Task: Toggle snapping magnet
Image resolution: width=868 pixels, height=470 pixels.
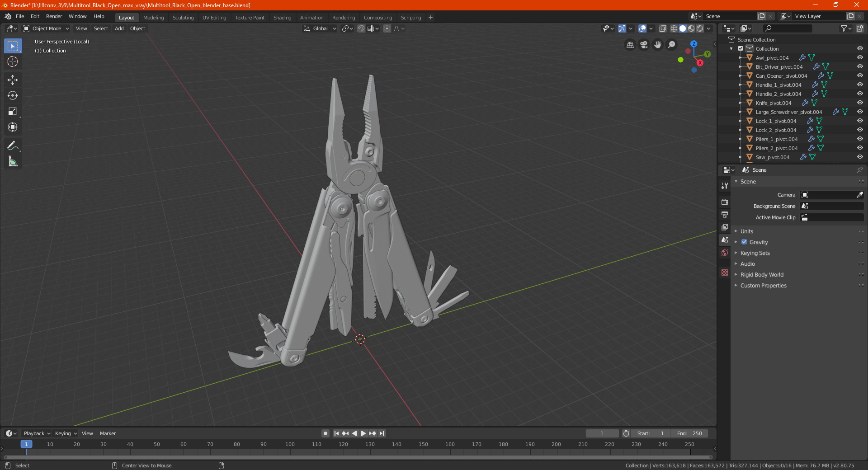Action: (x=361, y=28)
